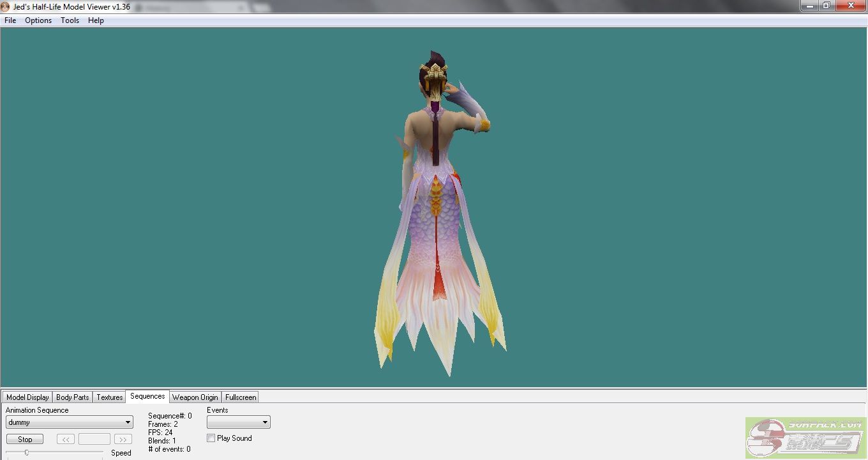Click the '# of events: 0' text
This screenshot has width=868, height=460.
(x=169, y=449)
